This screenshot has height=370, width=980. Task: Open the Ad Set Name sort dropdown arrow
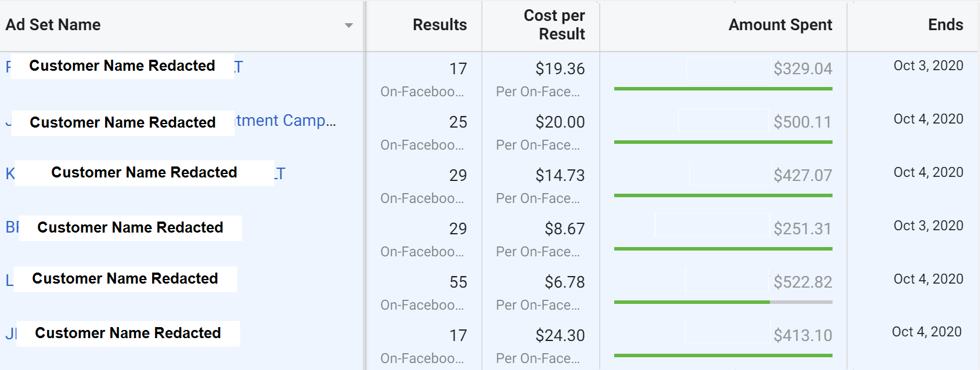[x=348, y=26]
